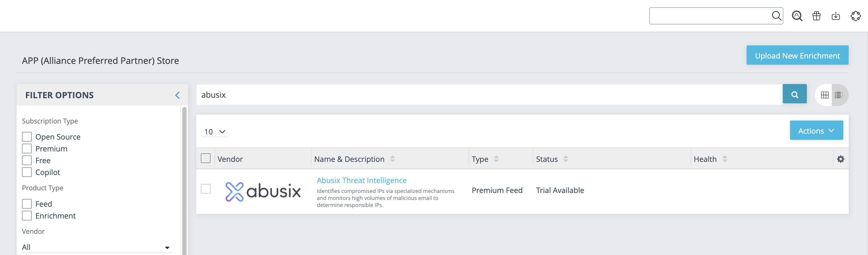Click the Trial Available status cell
The width and height of the screenshot is (868, 255).
(560, 190)
